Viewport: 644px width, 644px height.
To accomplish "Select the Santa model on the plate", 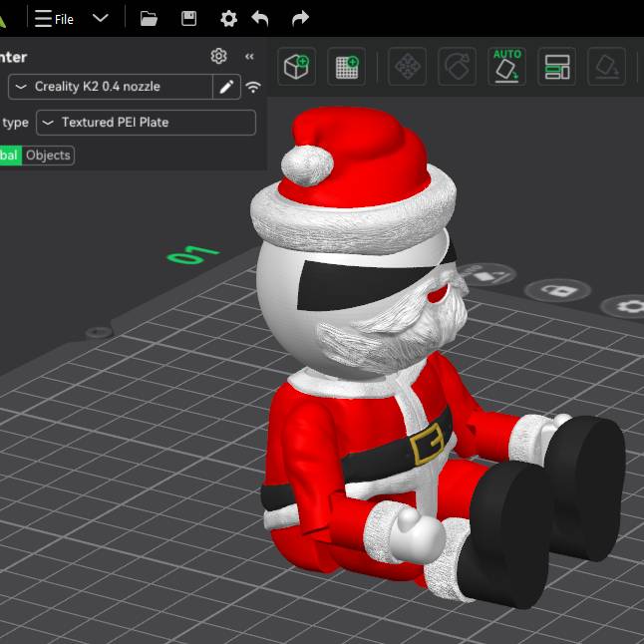I will click(379, 419).
